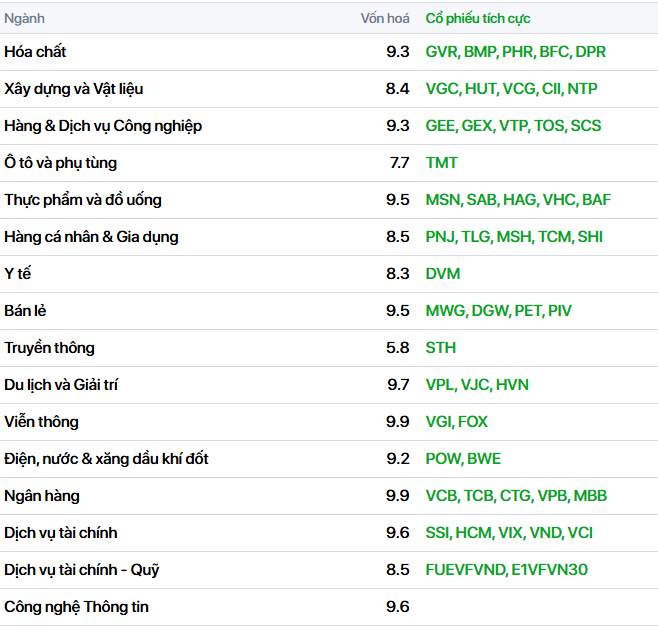The image size is (658, 626).
Task: Click the FOX ticker in Viễn thông row
Action: [x=473, y=422]
